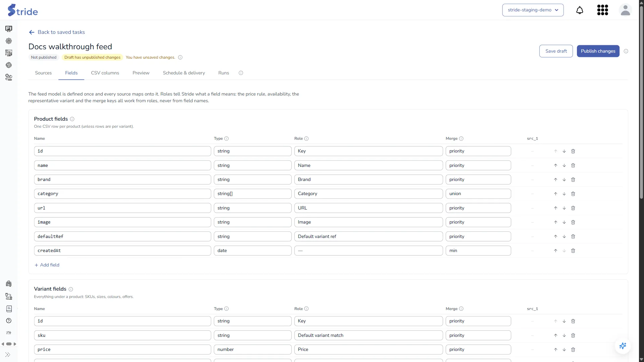Click the defaultRef name input
Image resolution: width=644 pixels, height=362 pixels.
pos(122,237)
